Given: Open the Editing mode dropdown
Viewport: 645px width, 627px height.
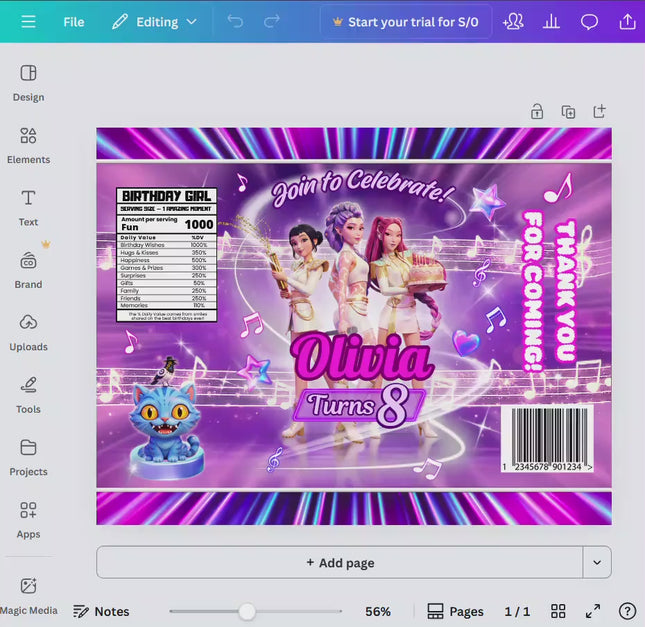Looking at the screenshot, I should click(154, 22).
